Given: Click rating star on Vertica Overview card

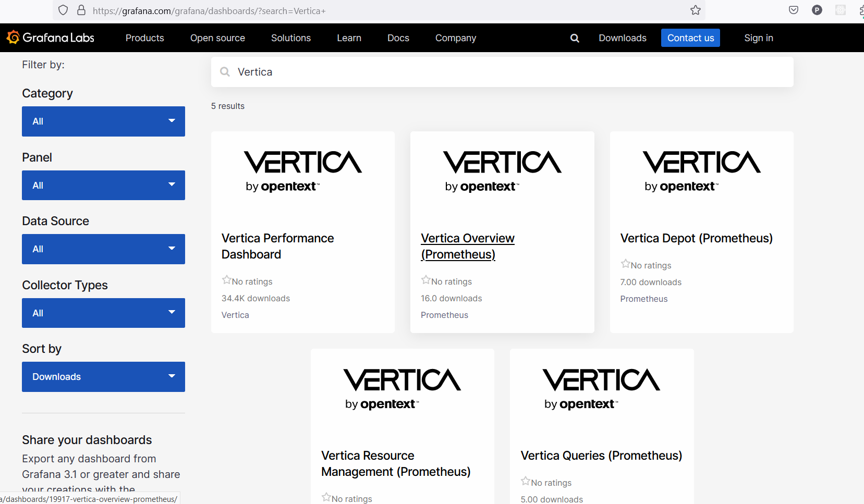Looking at the screenshot, I should [426, 280].
